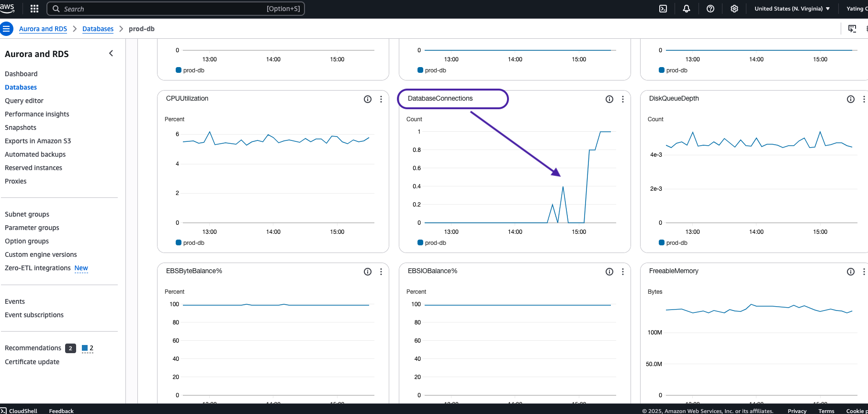This screenshot has height=414, width=868.
Task: Open Certificate update in sidebar
Action: [x=32, y=362]
